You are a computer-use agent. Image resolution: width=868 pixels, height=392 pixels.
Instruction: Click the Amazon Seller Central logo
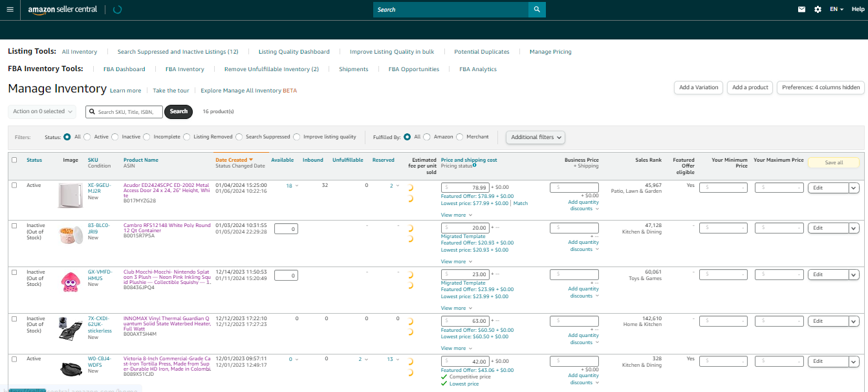pos(62,10)
